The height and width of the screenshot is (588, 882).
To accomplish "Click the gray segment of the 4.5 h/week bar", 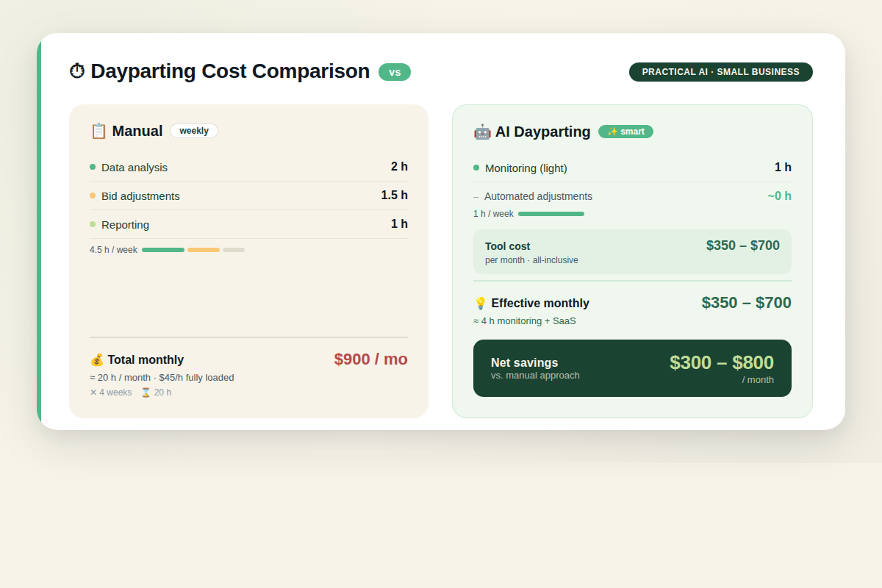I will coord(234,250).
